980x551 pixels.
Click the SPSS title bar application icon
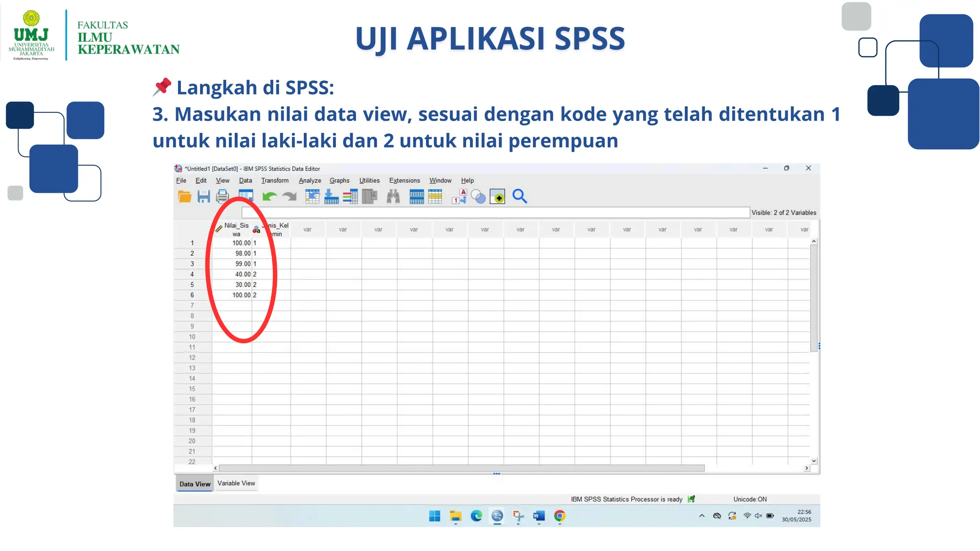point(178,168)
